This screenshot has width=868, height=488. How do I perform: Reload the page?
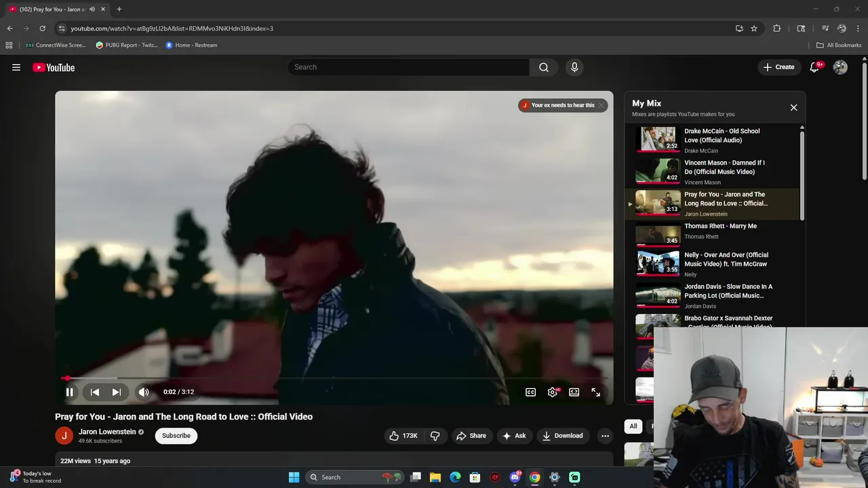tap(42, 28)
